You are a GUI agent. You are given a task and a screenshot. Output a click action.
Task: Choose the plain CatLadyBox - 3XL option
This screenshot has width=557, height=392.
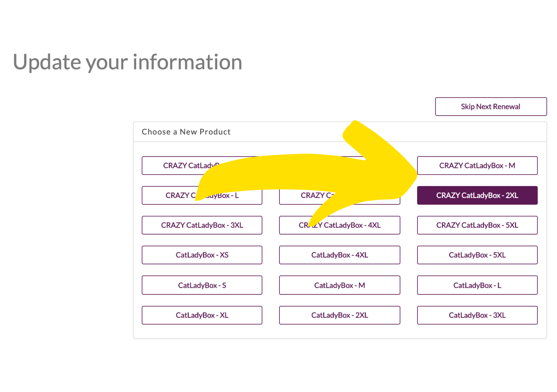pos(477,315)
